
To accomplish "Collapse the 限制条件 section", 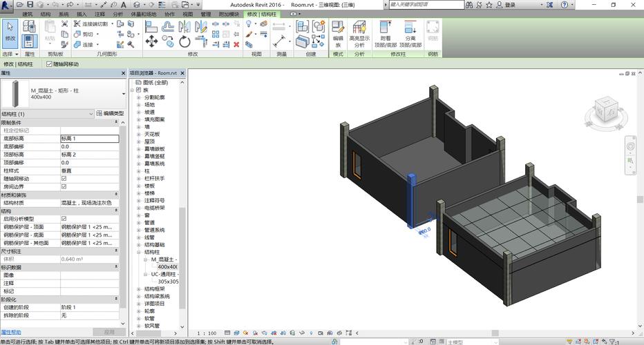I will (x=116, y=122).
